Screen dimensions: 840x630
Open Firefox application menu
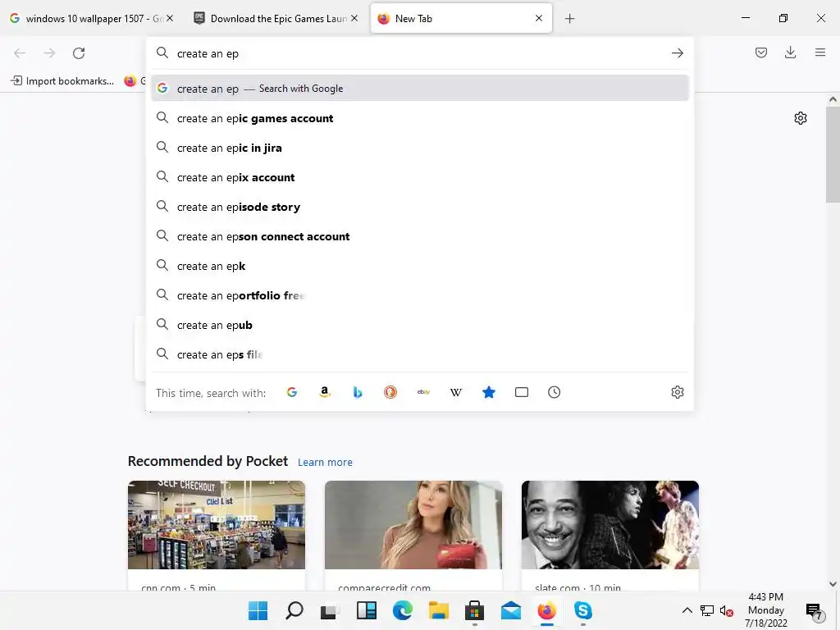click(820, 52)
